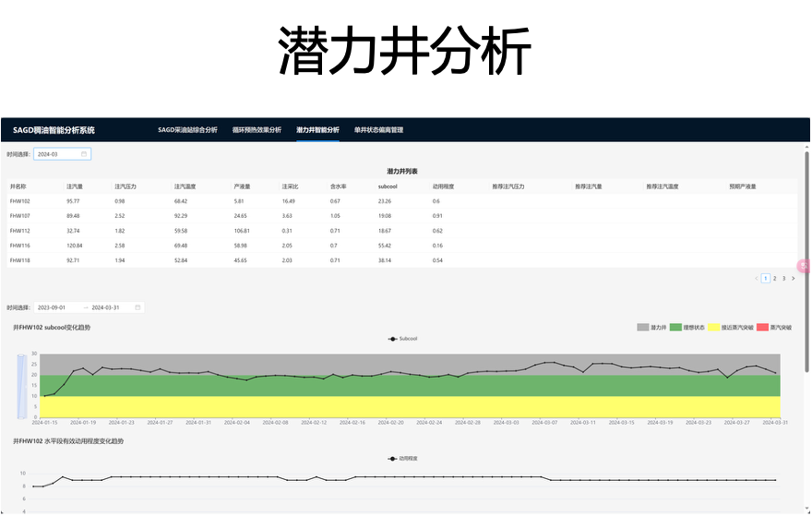Toggle 动用程度 series legend marker
This screenshot has height=516, width=812.
(393, 458)
